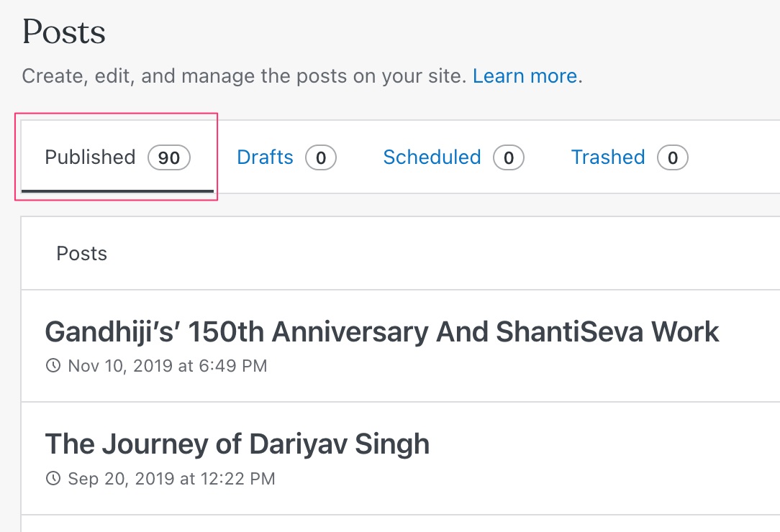Click the Drafts count badge
Viewport: 780px width, 532px height.
point(321,157)
